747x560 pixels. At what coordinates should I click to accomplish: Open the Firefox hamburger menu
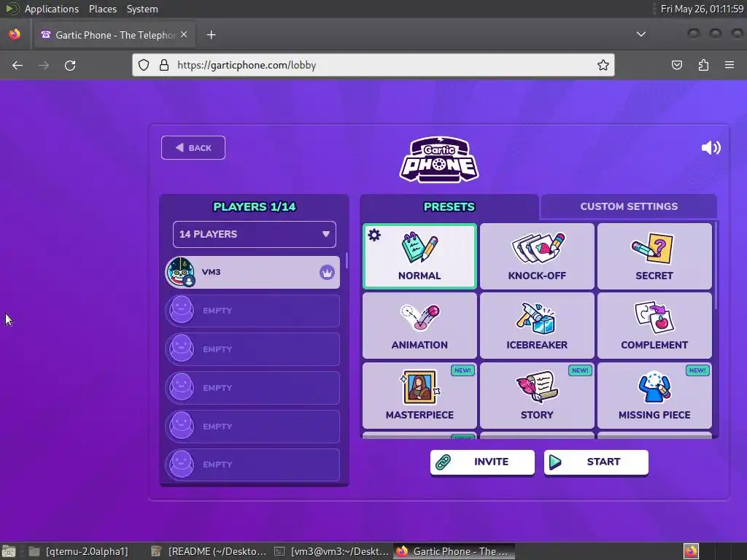[729, 65]
